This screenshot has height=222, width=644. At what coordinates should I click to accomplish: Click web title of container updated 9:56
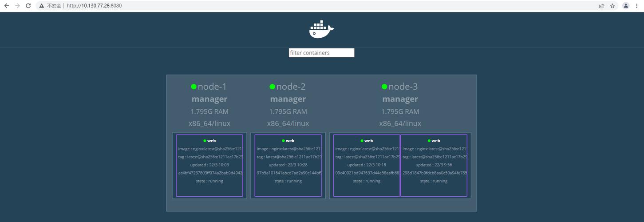pos(436,141)
